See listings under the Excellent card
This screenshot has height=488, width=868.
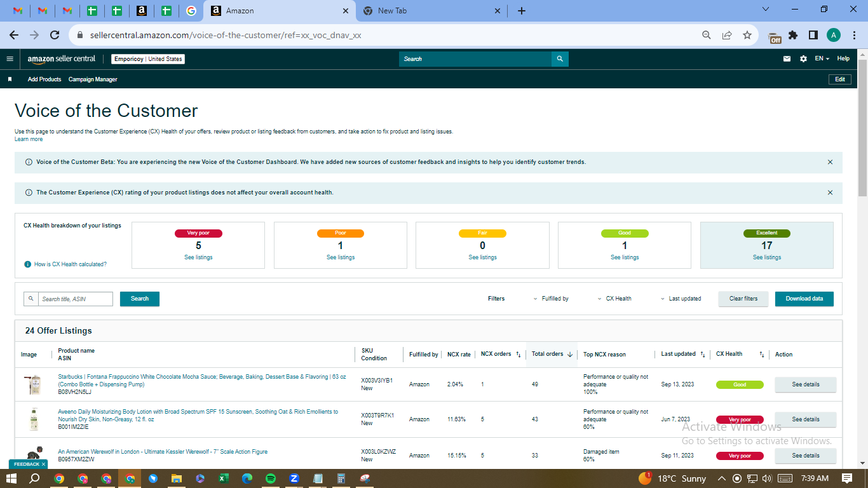click(767, 257)
